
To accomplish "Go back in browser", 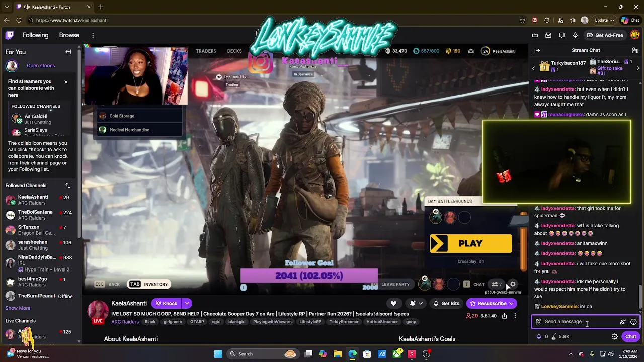I will tap(7, 20).
